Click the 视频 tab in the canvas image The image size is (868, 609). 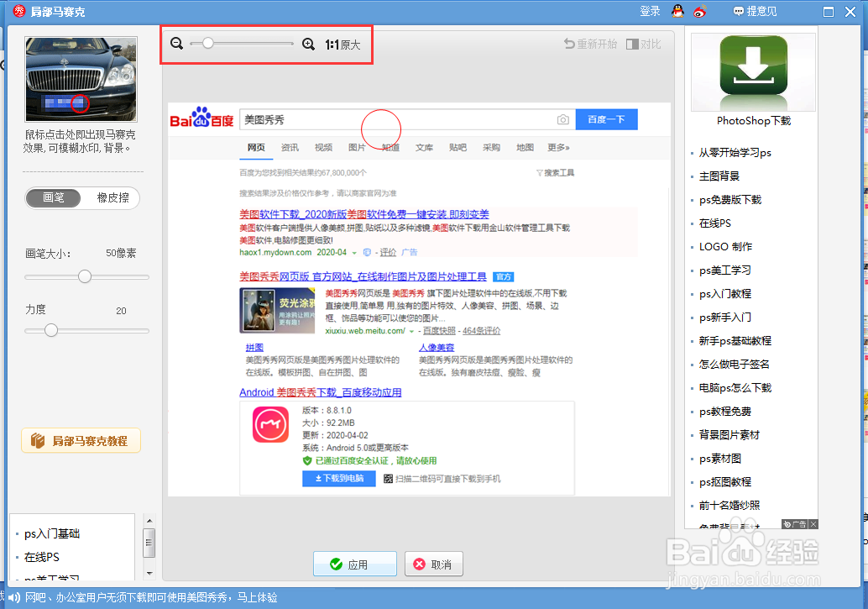pyautogui.click(x=323, y=147)
